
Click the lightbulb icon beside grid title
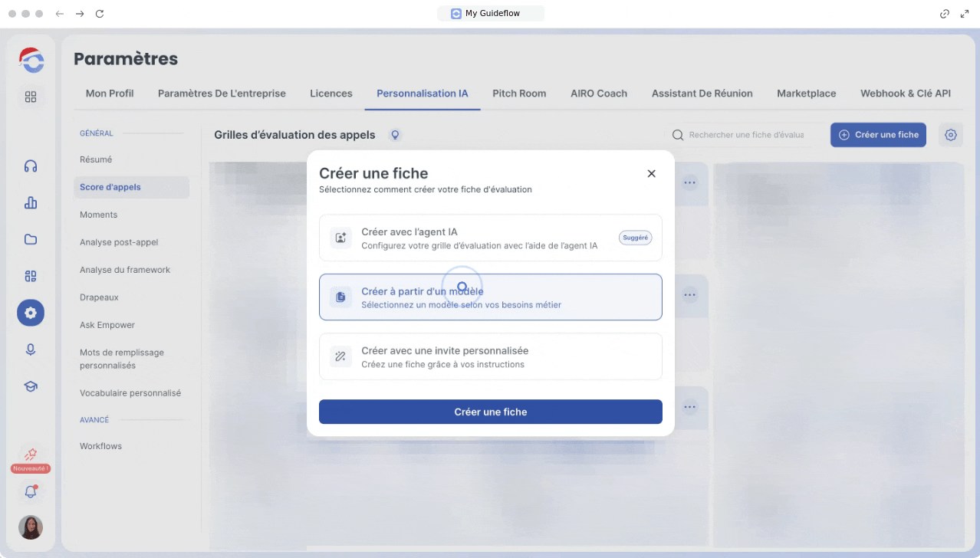[396, 135]
